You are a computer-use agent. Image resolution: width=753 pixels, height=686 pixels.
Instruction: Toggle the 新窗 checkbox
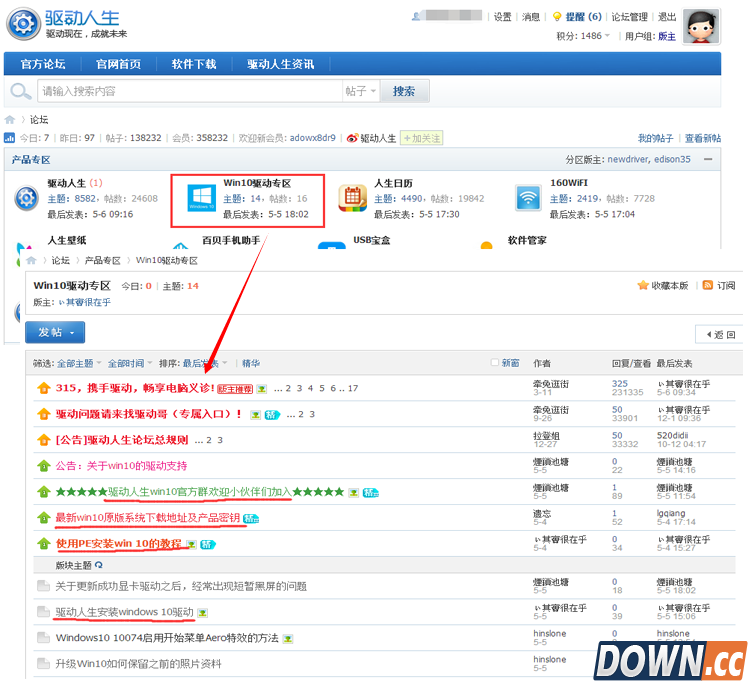[x=495, y=363]
